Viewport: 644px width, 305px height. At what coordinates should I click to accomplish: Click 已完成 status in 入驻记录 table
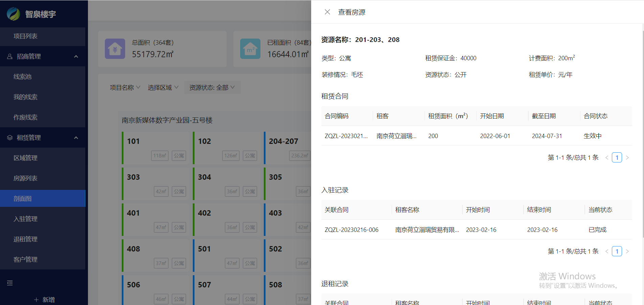[597, 230]
